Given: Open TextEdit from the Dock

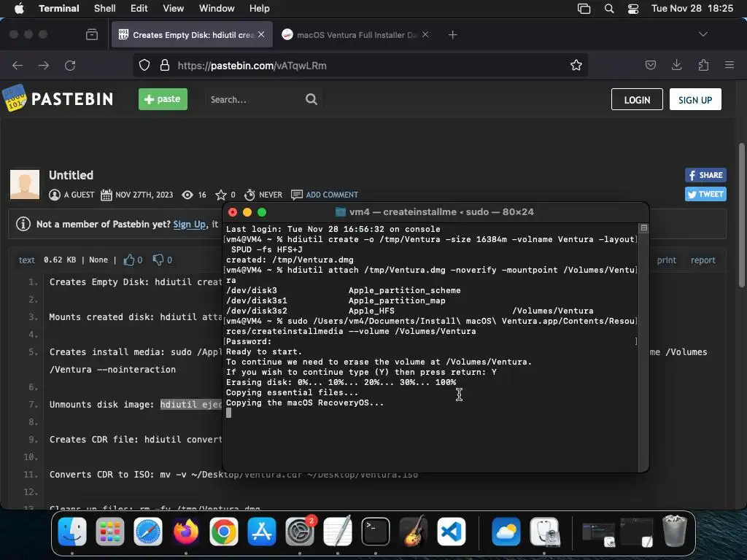Looking at the screenshot, I should pyautogui.click(x=338, y=532).
